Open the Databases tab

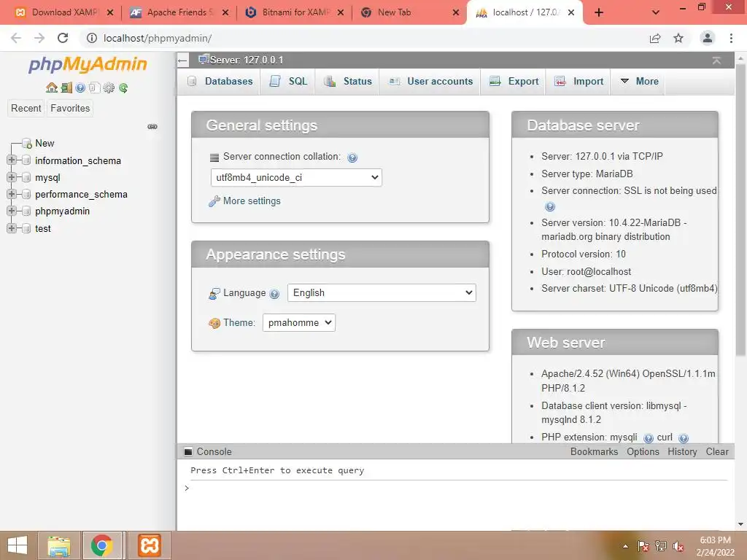point(219,82)
